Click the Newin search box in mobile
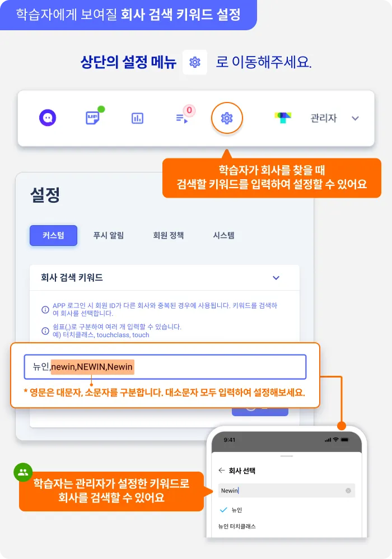This screenshot has height=559, width=392. coord(287,491)
